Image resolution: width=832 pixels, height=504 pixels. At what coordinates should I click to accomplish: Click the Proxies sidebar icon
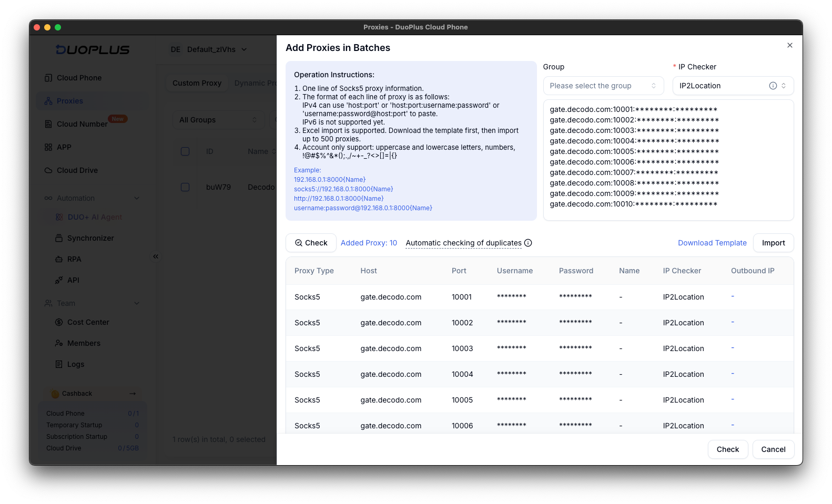pos(48,101)
